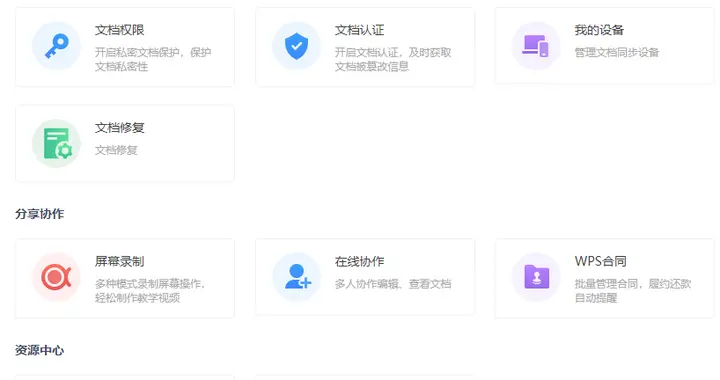This screenshot has height=380, width=720.
Task: Click the shield checkmark icon for 文档认证
Action: pyautogui.click(x=296, y=46)
